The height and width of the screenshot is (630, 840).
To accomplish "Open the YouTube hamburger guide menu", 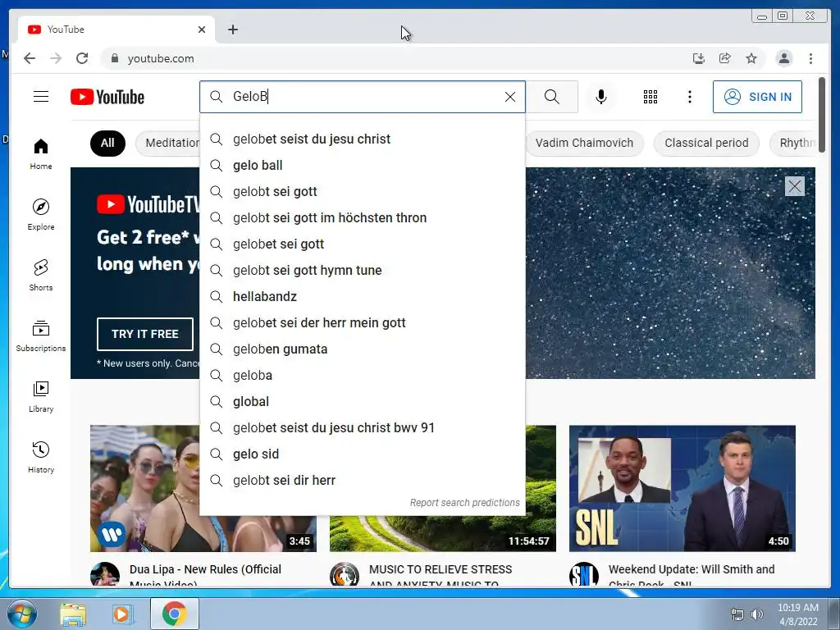I will [41, 97].
